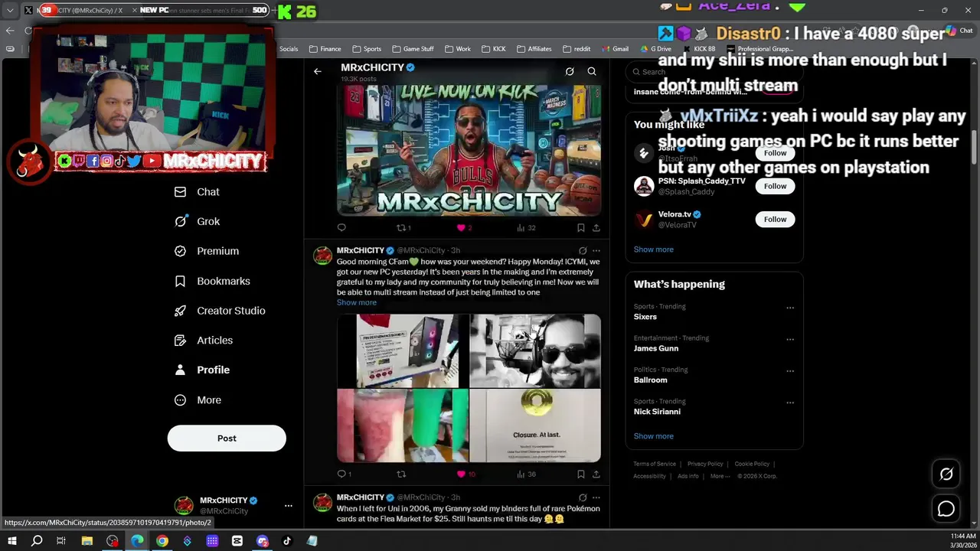Open Grok from the sidebar
Viewport: 980px width, 551px height.
[197, 221]
